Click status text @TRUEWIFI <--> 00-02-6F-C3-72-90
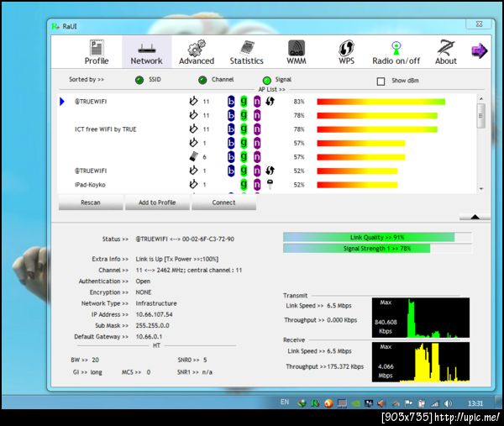This screenshot has height=426, width=504. coord(185,239)
